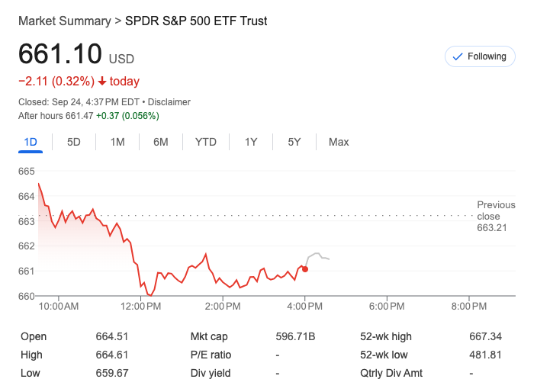
Task: Click the Following checkmark icon
Action: click(x=458, y=56)
